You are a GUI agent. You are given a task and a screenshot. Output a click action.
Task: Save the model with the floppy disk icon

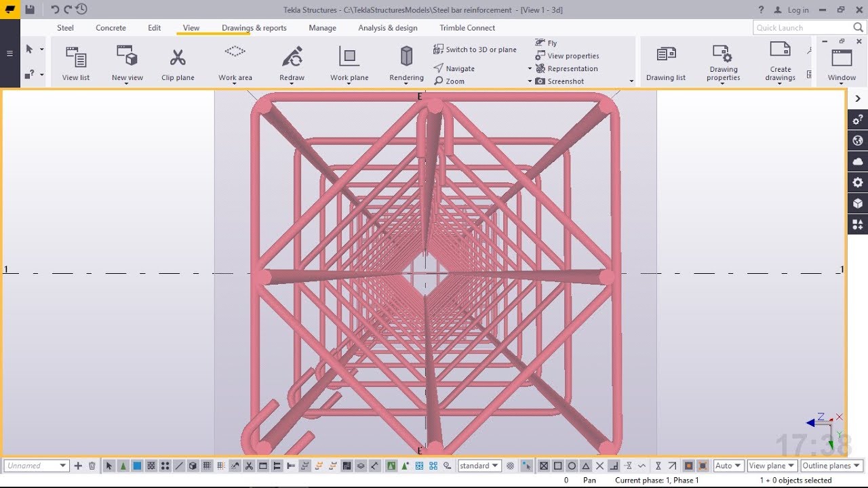[30, 9]
